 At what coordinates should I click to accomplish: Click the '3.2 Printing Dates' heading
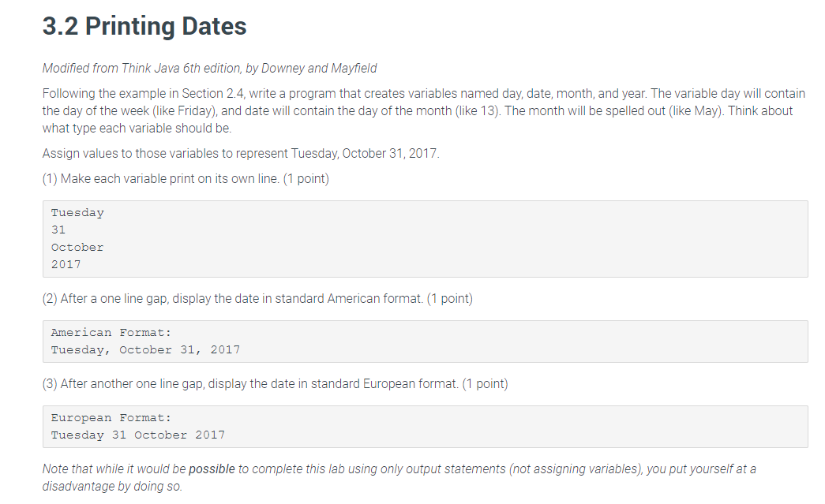(x=144, y=26)
